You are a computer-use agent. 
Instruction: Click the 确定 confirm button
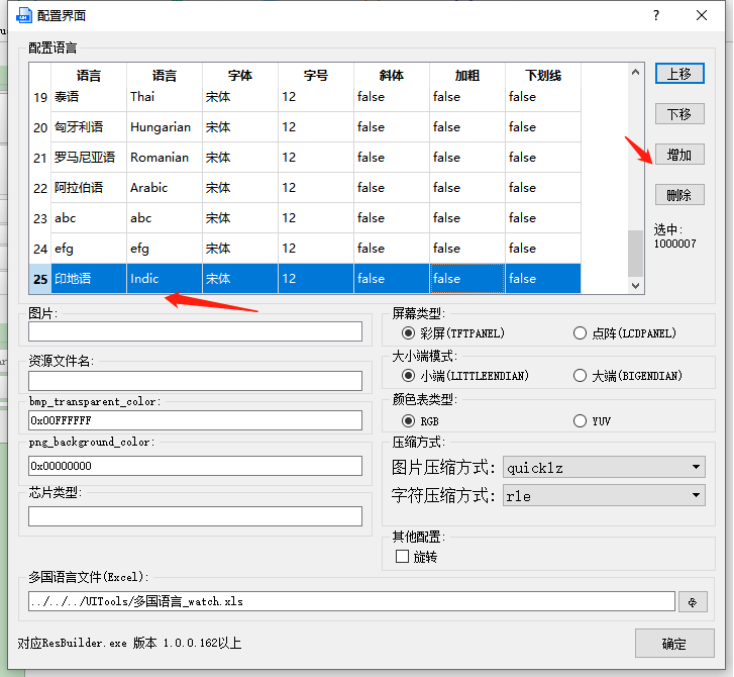675,644
